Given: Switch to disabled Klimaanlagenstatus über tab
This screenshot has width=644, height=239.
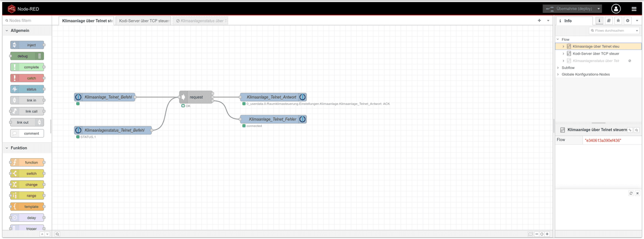Looking at the screenshot, I should (200, 21).
